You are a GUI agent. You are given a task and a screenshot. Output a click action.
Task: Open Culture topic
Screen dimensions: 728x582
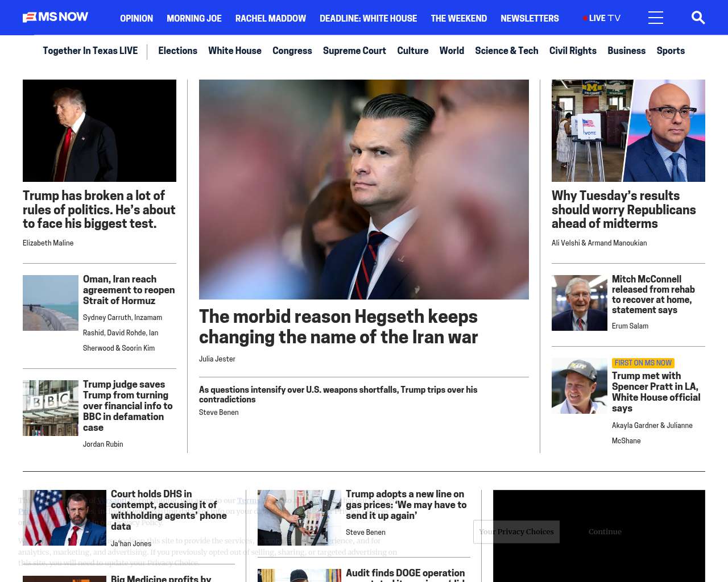coord(413,51)
